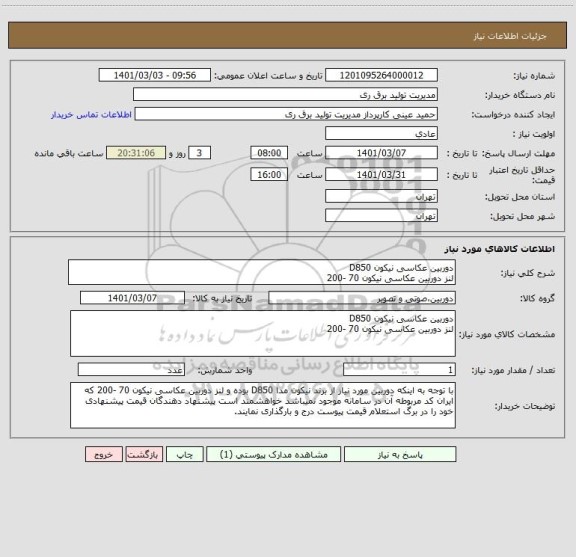Screen dimensions: 576x557
Task: Click تاریخ و ساعت اعلان عمومی label
Action: 269,76
